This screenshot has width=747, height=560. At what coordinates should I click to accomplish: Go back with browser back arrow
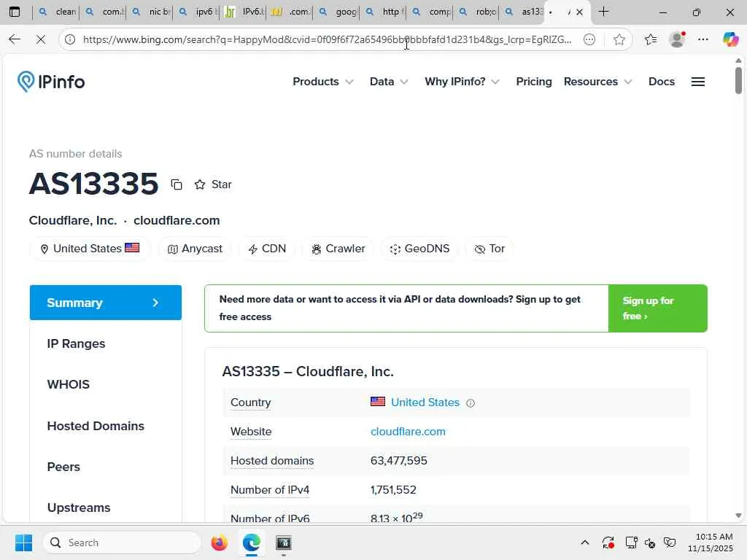15,39
